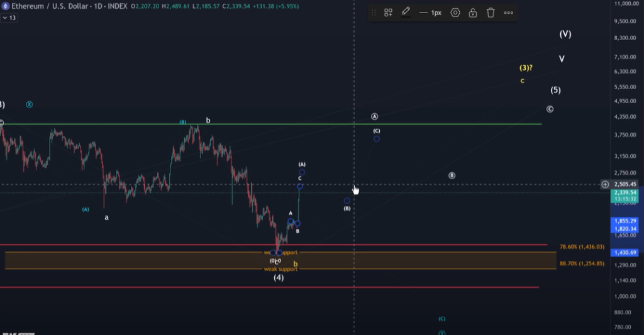Click 4,950.00 on the price axis
The width and height of the screenshot is (644, 335).
(625, 101)
